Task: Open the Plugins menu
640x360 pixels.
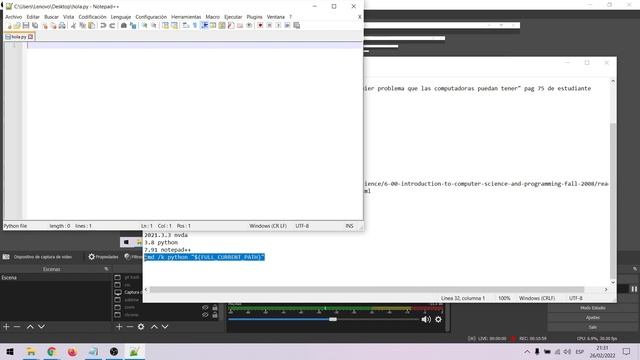Action: 254,17
